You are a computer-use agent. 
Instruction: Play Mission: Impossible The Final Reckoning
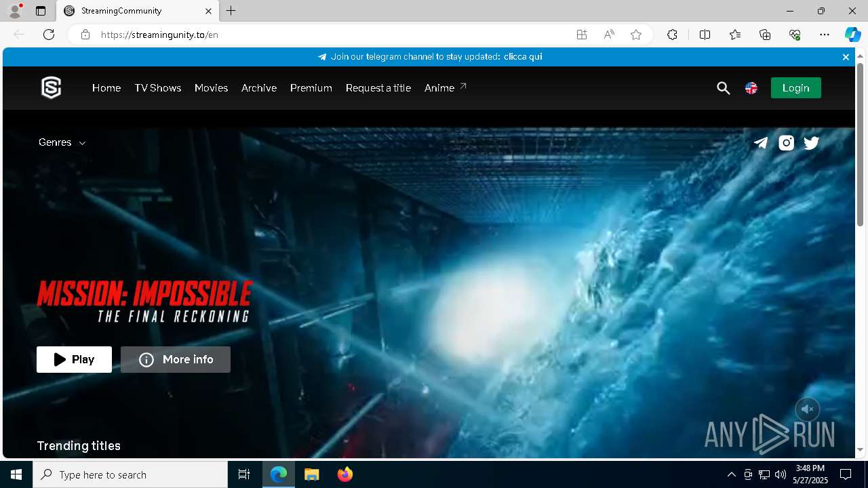(74, 359)
